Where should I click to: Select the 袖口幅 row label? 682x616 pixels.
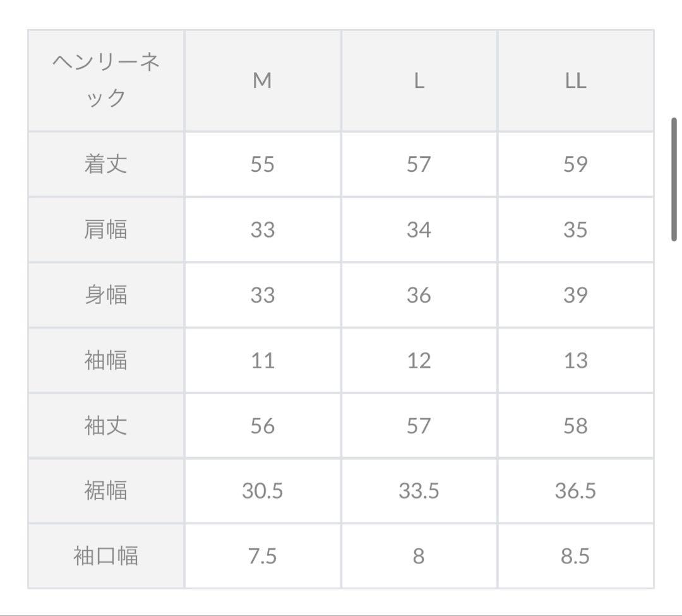(x=106, y=556)
